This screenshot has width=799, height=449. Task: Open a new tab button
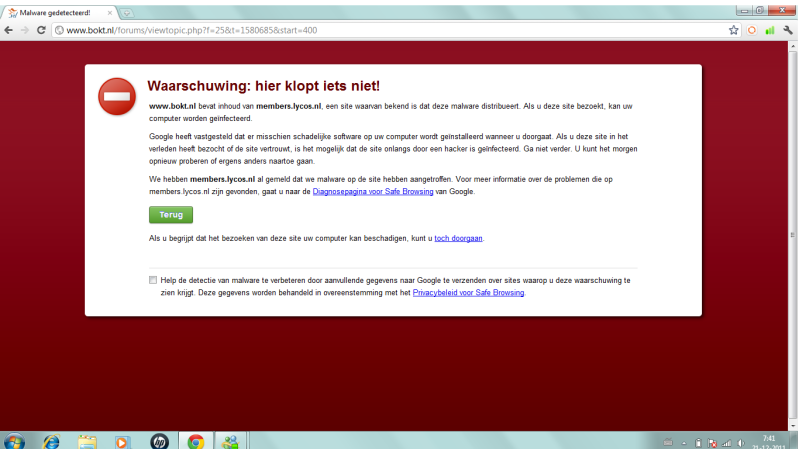tap(126, 13)
